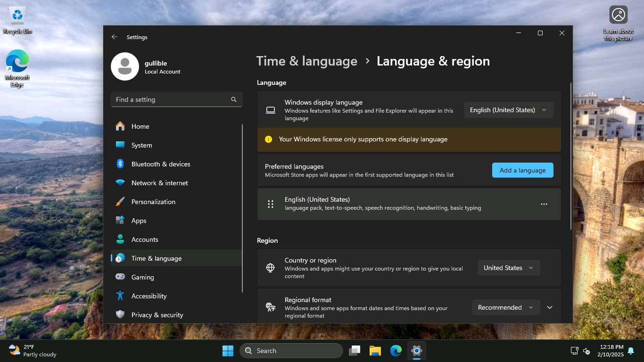Open the Regional format Recommended dropdown
The image size is (644, 362).
coord(505,307)
